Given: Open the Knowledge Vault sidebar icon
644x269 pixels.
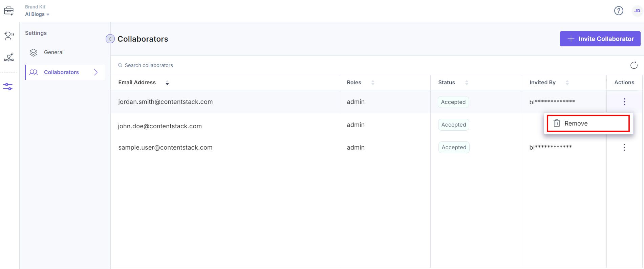Looking at the screenshot, I should pos(9,57).
